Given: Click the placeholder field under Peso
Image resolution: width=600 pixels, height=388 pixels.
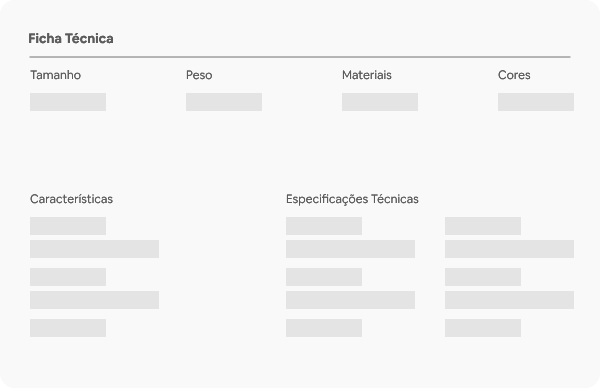Looking at the screenshot, I should tap(224, 102).
